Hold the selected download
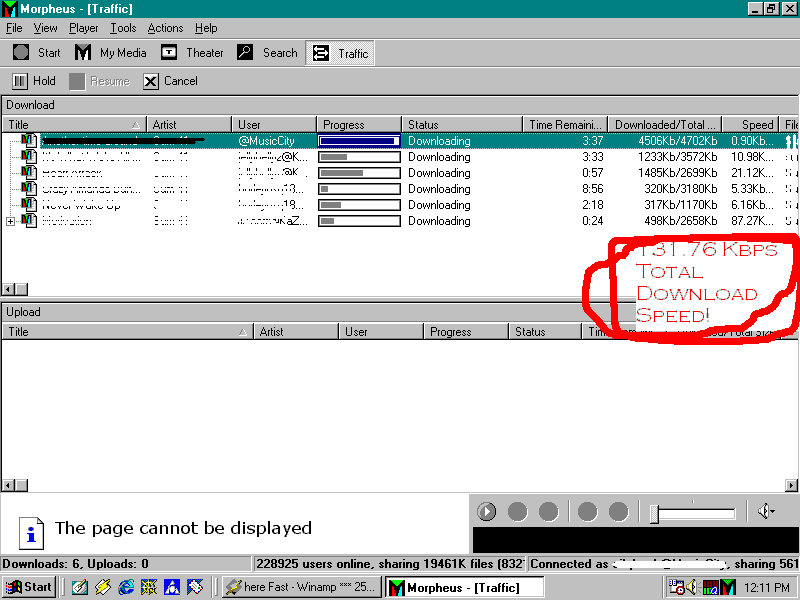This screenshot has height=600, width=800. coord(34,81)
